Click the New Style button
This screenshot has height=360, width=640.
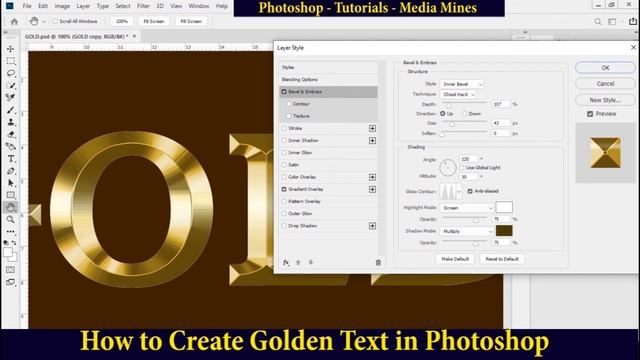tap(605, 100)
